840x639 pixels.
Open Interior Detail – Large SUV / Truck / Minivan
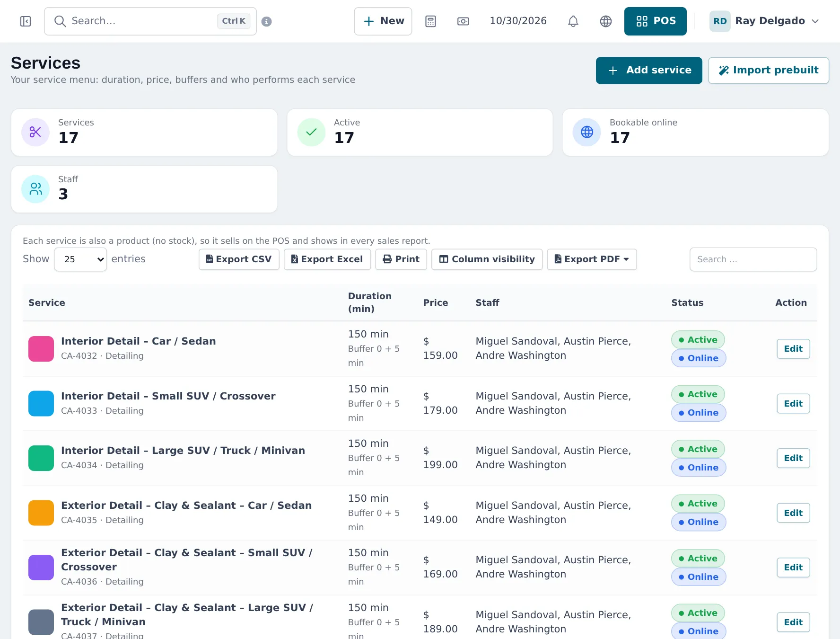point(183,451)
